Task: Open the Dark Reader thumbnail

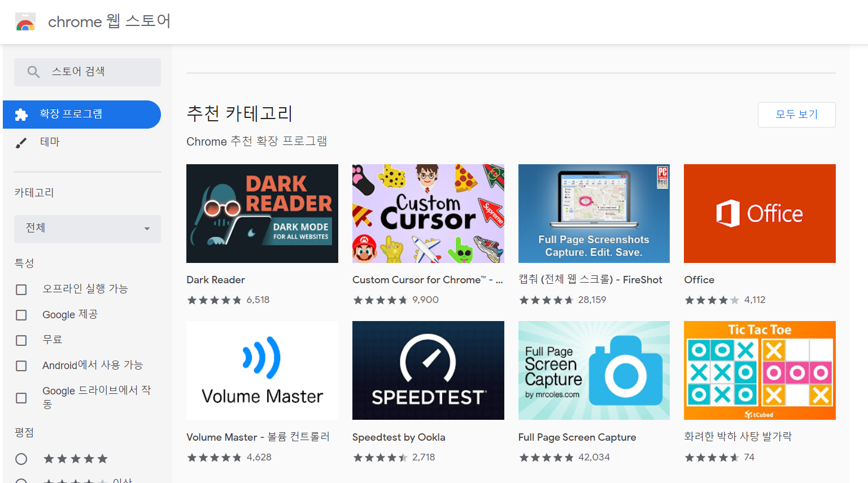Action: pos(262,213)
